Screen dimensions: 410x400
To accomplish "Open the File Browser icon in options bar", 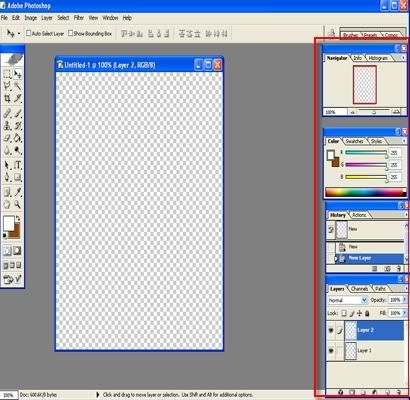I will coord(331,33).
